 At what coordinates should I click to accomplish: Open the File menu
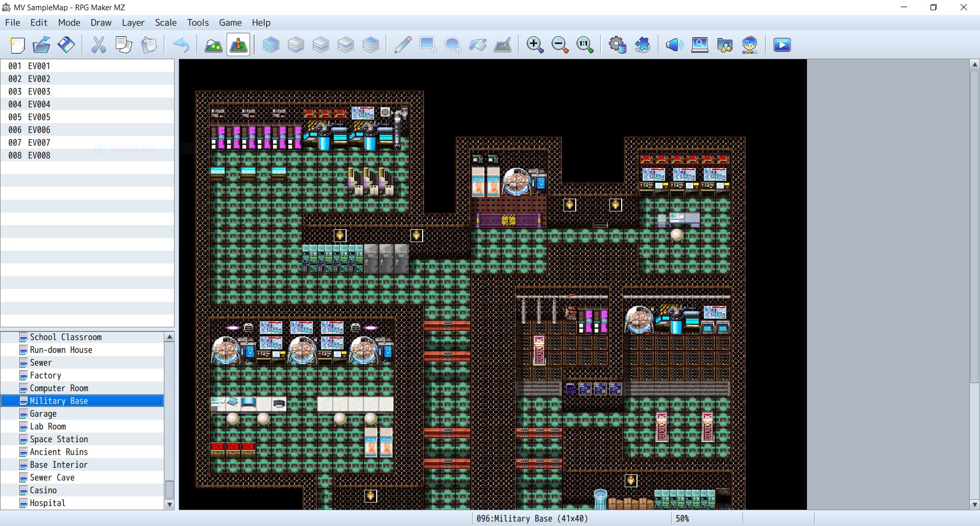point(13,22)
